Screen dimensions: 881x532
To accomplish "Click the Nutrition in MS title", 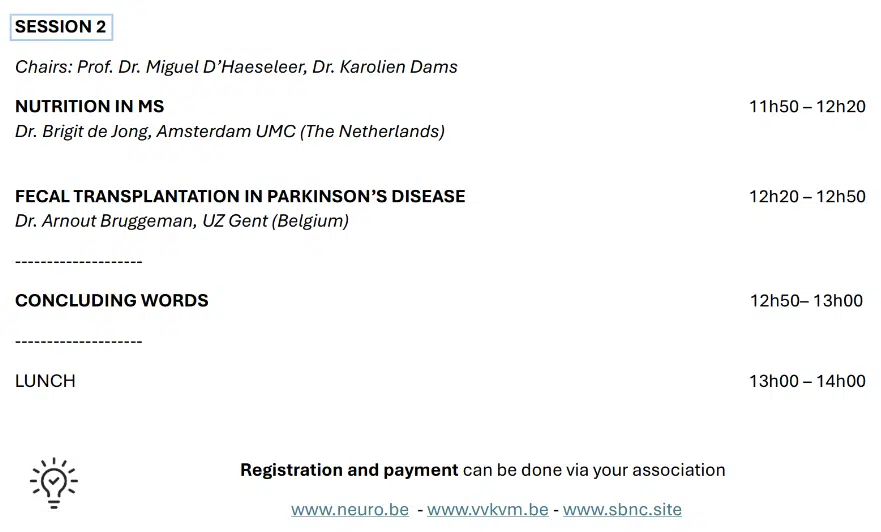I will pos(90,106).
